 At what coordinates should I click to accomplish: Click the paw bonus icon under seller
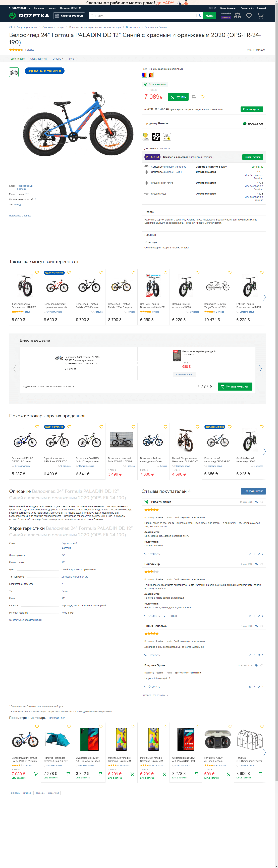pyautogui.click(x=156, y=136)
